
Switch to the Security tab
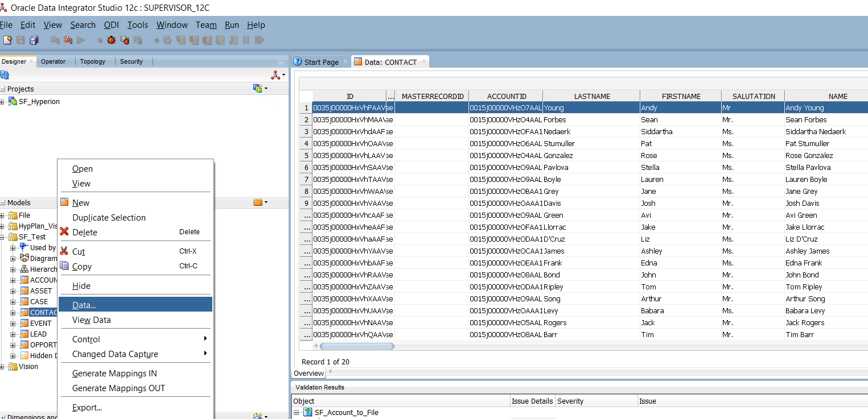click(x=131, y=61)
